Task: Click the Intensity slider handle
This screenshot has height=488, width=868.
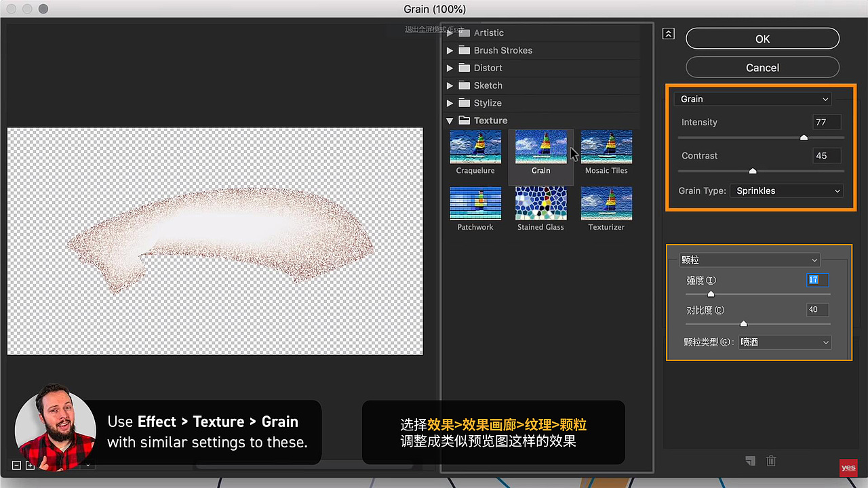Action: (804, 138)
